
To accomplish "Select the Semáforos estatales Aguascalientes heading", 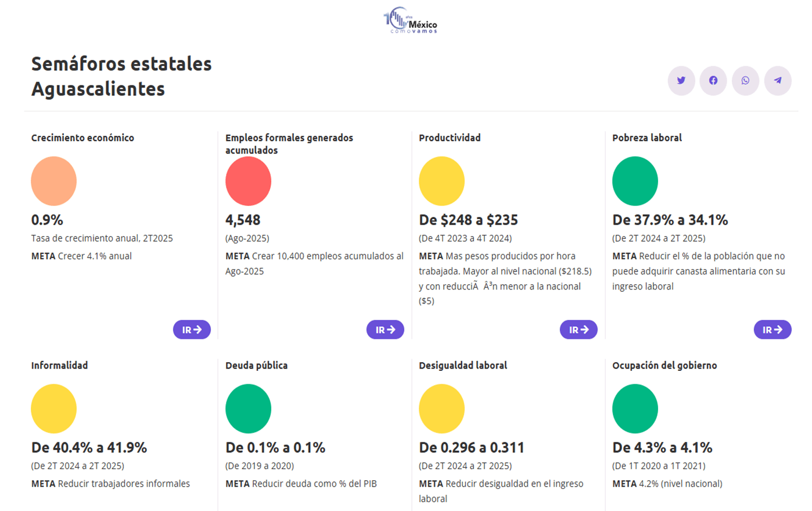I will coord(121,76).
